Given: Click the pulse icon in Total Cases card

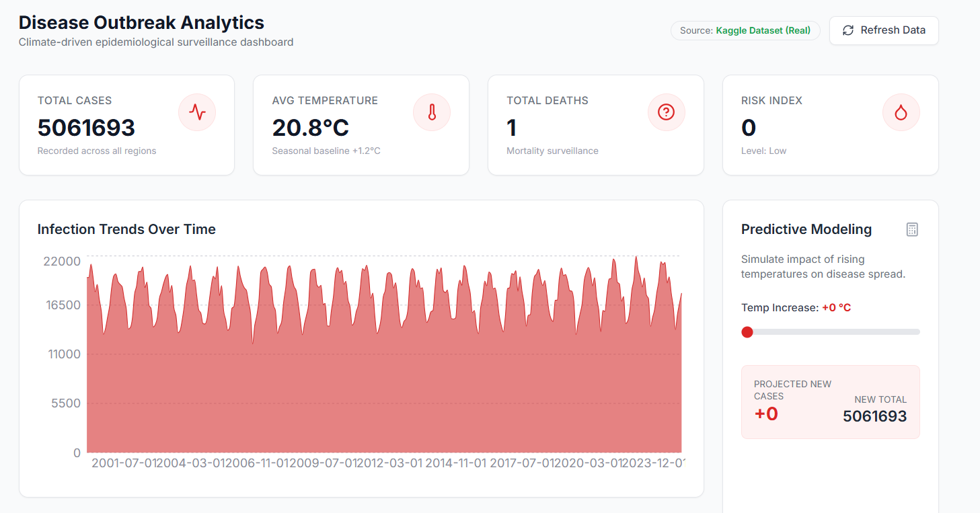Looking at the screenshot, I should coord(196,112).
